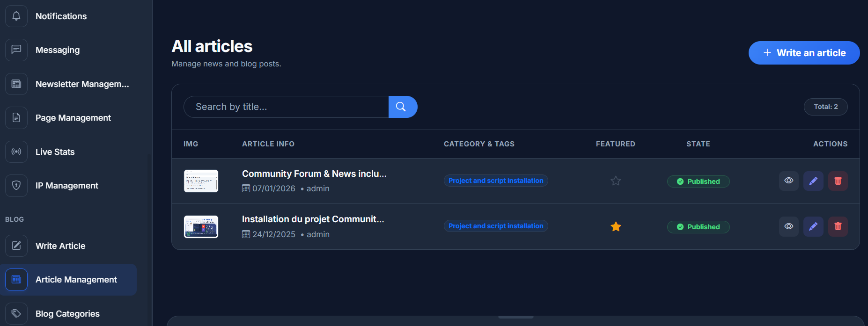Select Write Article menu item
This screenshot has width=868, height=326.
tap(60, 246)
